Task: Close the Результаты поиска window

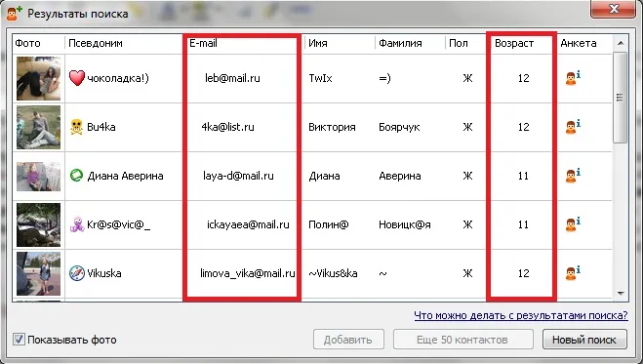Action: (x=613, y=8)
